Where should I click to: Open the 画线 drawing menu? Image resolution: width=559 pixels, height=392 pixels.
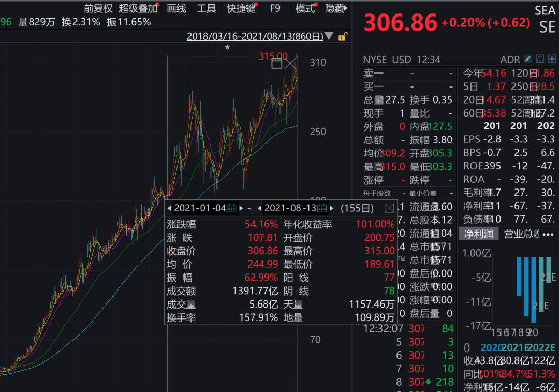176,8
